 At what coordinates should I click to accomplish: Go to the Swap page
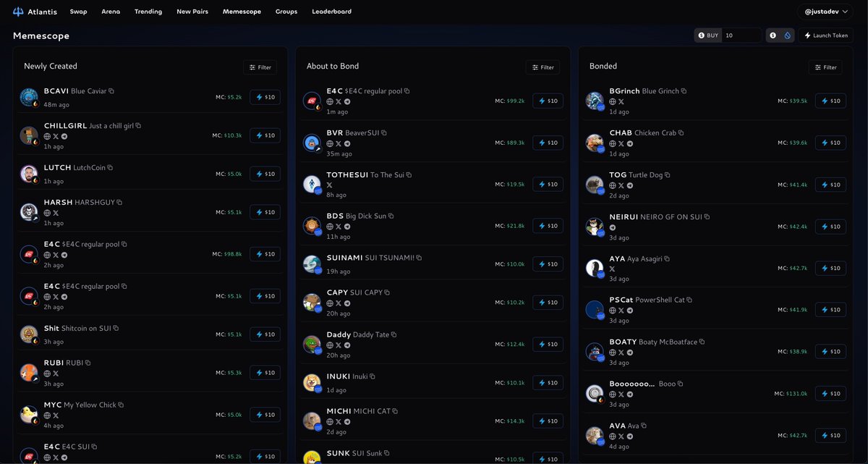coord(78,12)
